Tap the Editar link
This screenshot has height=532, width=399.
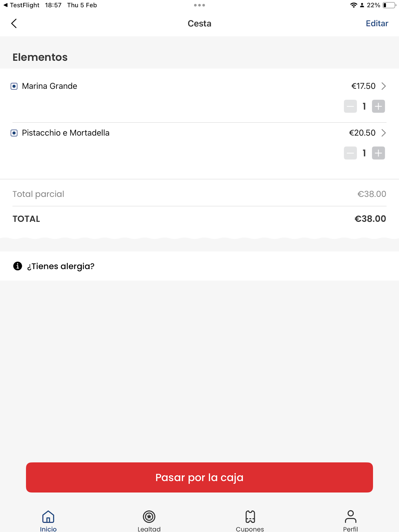click(377, 23)
